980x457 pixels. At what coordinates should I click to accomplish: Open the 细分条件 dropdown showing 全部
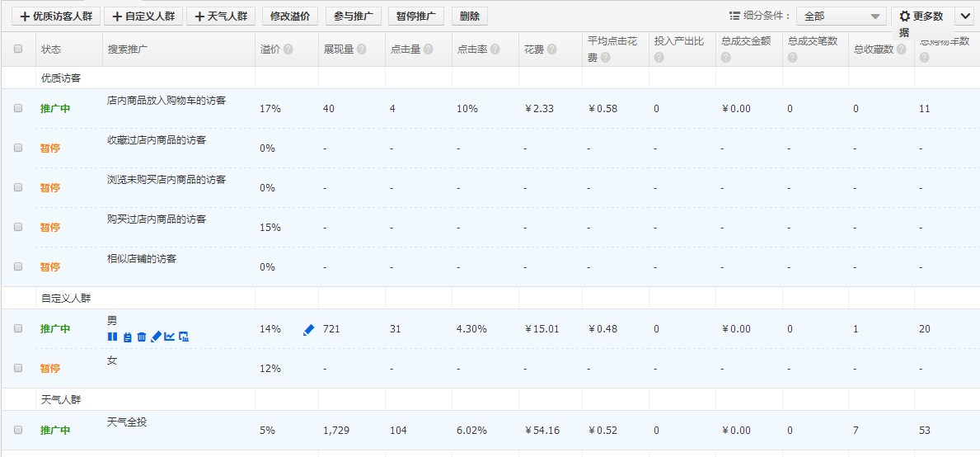tap(841, 16)
